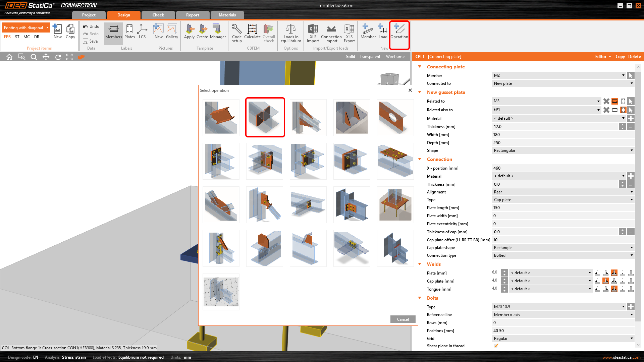Click Delete in the CPL1 header
Screen dimensions: 644x362
point(634,57)
